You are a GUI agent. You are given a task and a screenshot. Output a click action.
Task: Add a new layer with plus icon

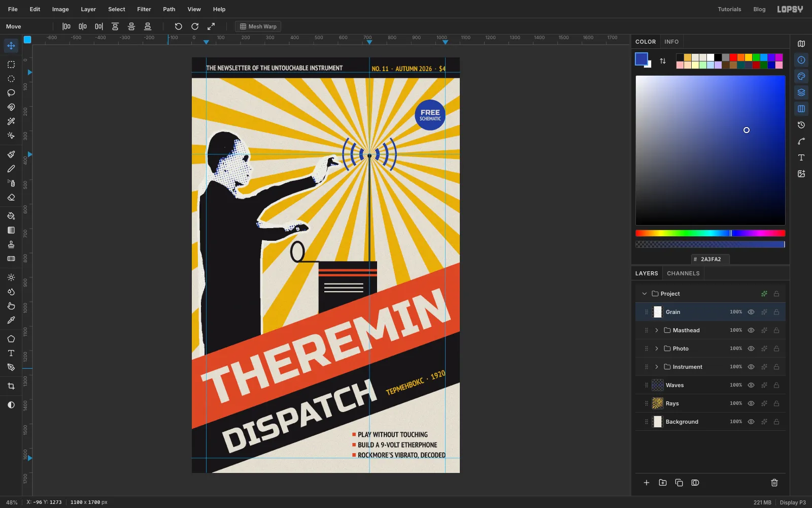[647, 483]
